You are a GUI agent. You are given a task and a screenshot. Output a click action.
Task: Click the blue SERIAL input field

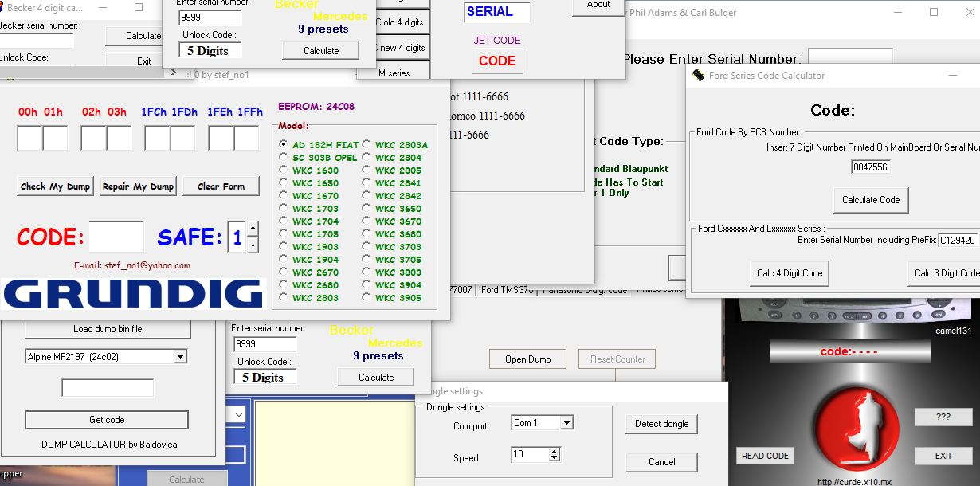coord(497,12)
